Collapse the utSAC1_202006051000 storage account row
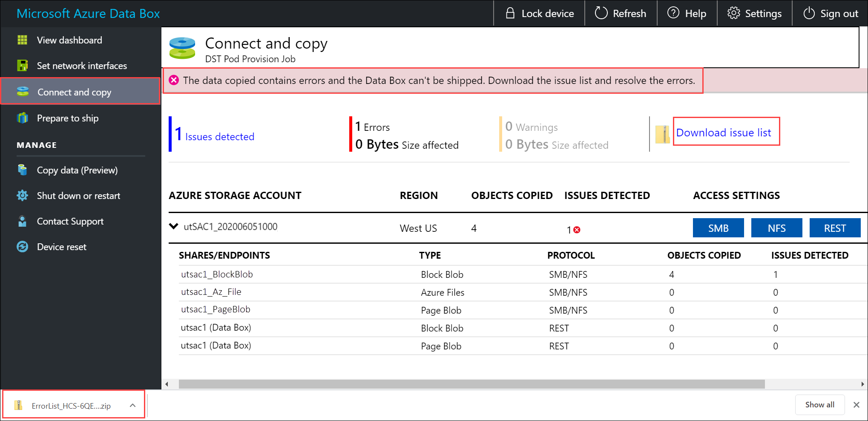Viewport: 868px width, 421px height. (x=173, y=226)
